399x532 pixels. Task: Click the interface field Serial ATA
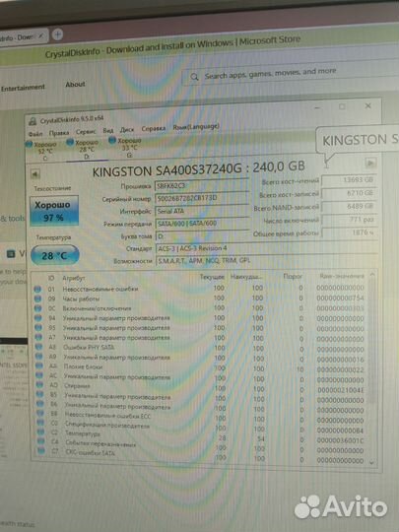tap(202, 211)
